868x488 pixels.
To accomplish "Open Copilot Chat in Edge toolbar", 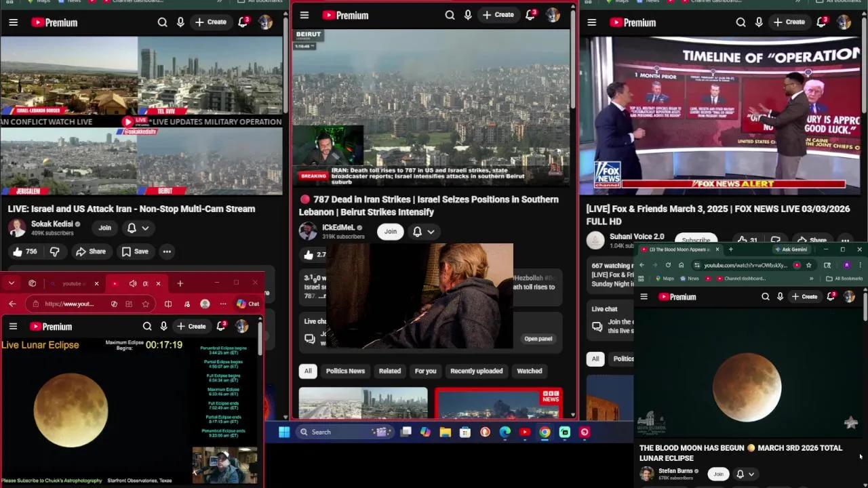I will tap(248, 304).
